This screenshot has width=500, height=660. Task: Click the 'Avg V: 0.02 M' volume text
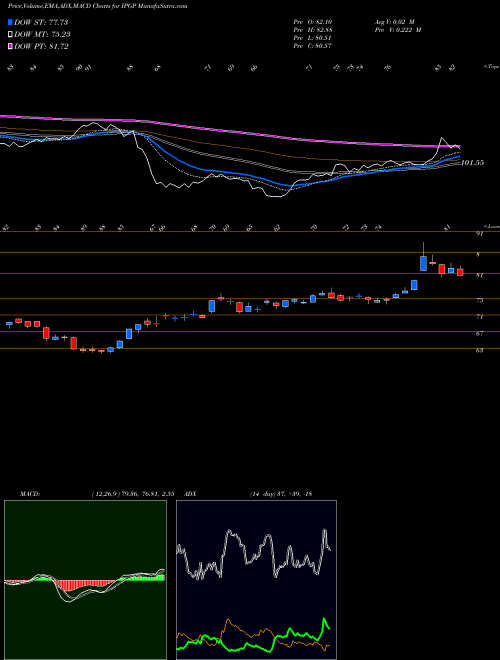[x=394, y=22]
